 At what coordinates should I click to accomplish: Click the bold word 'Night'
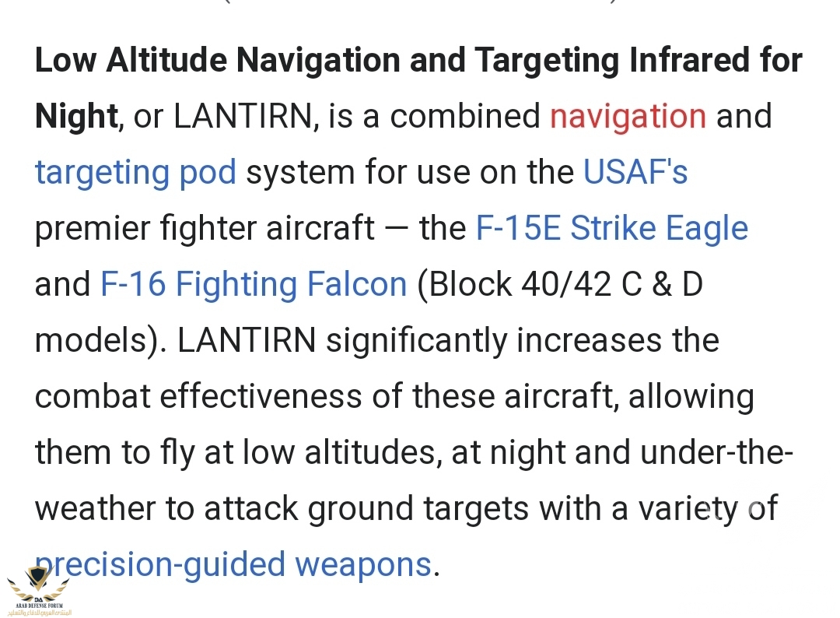click(76, 117)
